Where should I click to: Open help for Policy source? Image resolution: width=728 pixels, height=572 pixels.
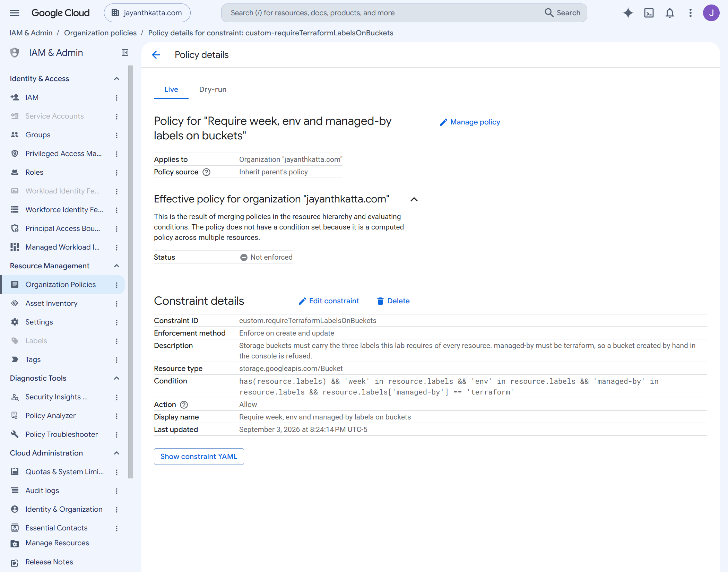[207, 172]
